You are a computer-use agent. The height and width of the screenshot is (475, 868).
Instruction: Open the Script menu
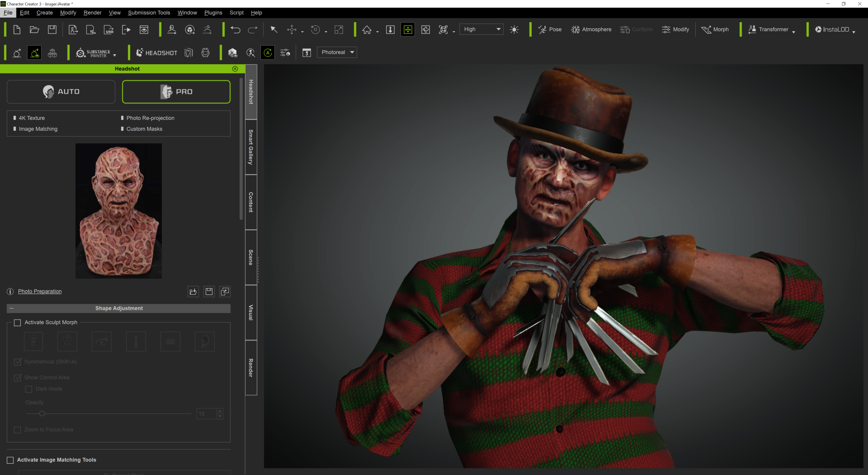(237, 13)
